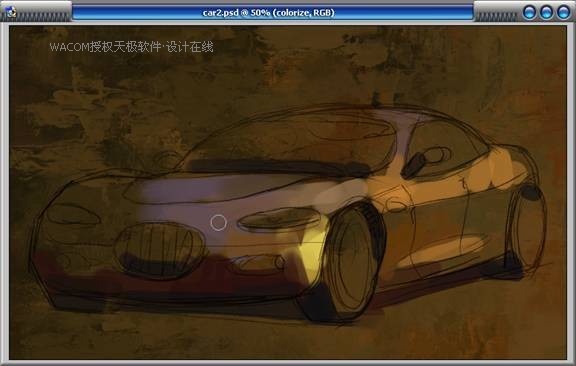Image resolution: width=576 pixels, height=366 pixels.
Task: Click the document icon in the title bar
Action: 11,12
